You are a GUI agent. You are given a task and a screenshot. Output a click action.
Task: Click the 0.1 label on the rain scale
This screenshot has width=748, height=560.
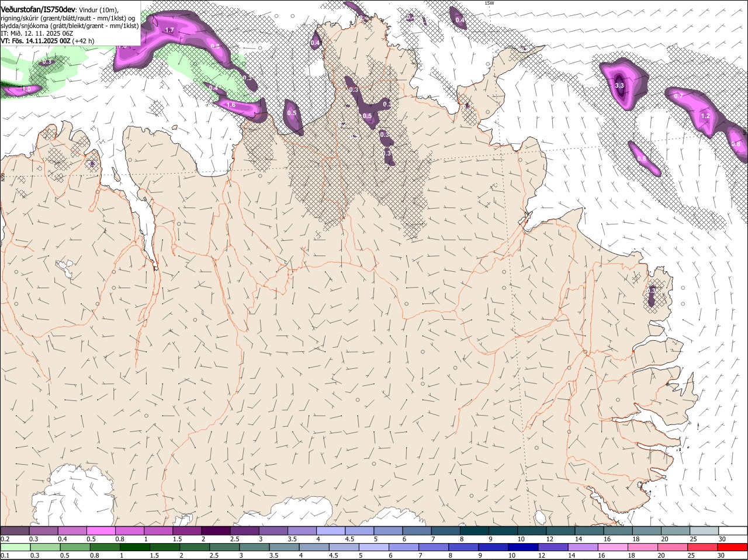tap(5, 555)
